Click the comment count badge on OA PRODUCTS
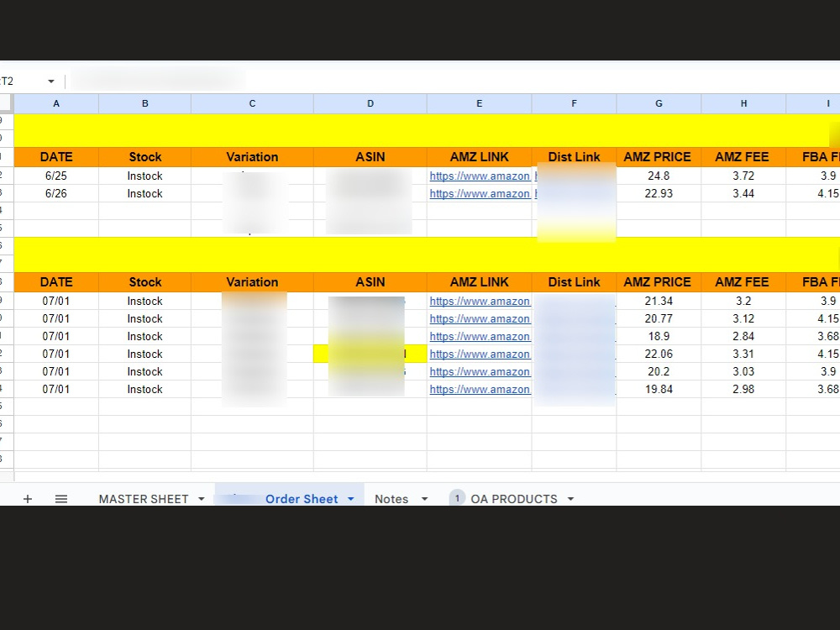Viewport: 840px width, 630px height. pos(457,498)
